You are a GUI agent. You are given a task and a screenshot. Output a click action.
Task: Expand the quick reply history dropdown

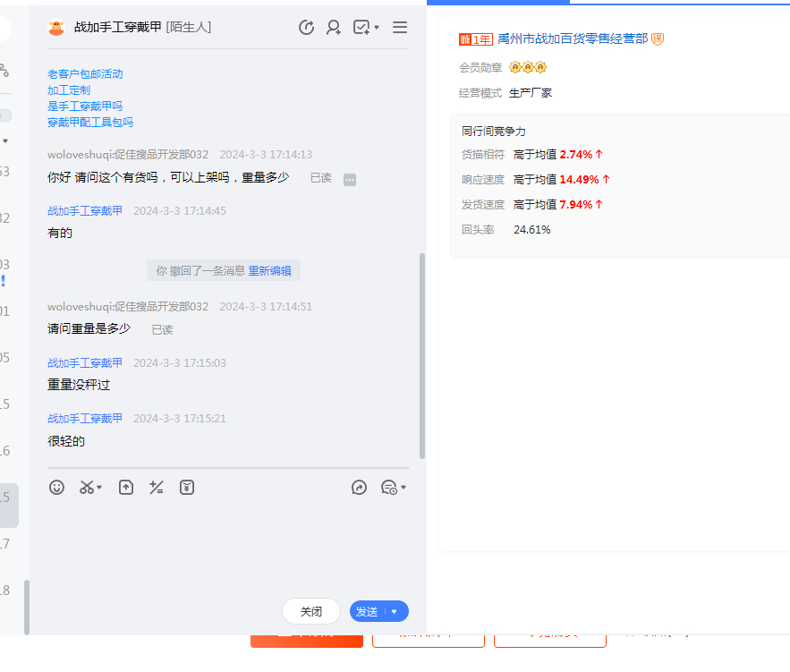pyautogui.click(x=403, y=488)
